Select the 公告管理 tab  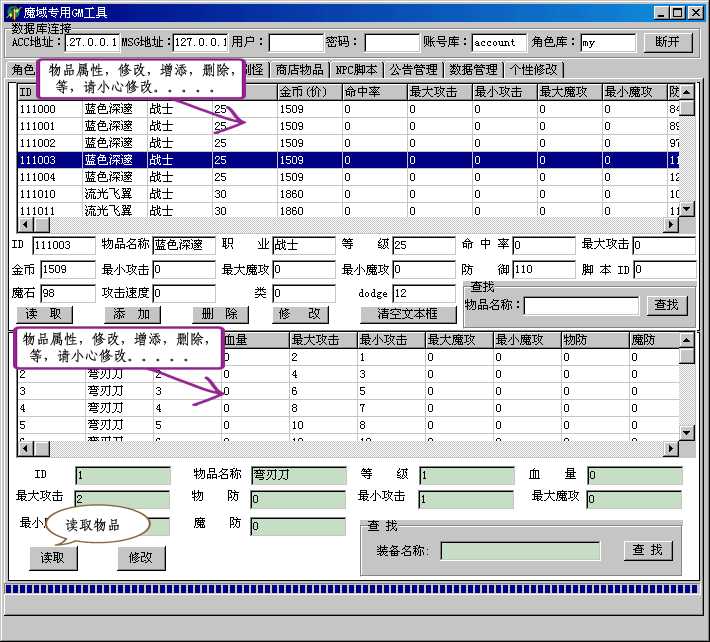[x=413, y=70]
